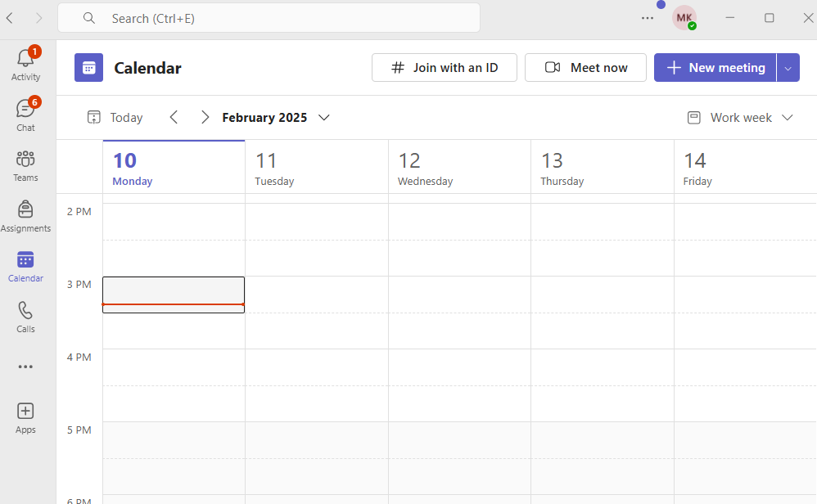Advance to the next week arrow

click(205, 118)
